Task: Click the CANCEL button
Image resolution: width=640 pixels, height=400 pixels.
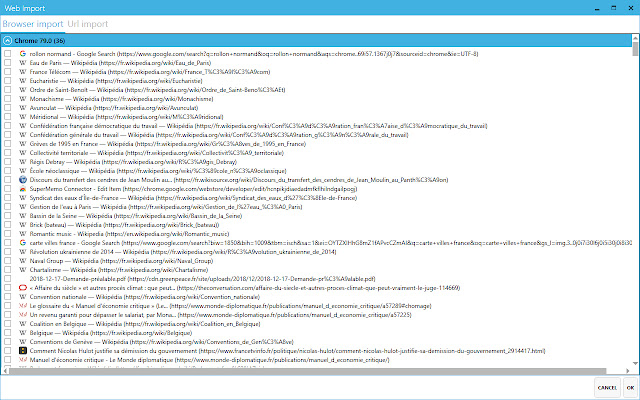Action: pos(607,387)
